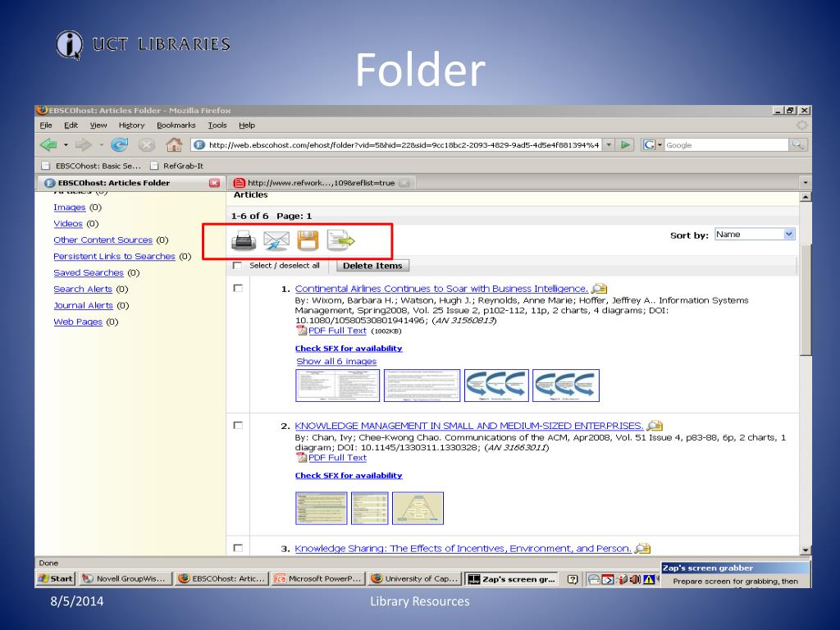840x630 pixels.
Task: Click Check SFX for availability under article 1
Action: (x=349, y=348)
